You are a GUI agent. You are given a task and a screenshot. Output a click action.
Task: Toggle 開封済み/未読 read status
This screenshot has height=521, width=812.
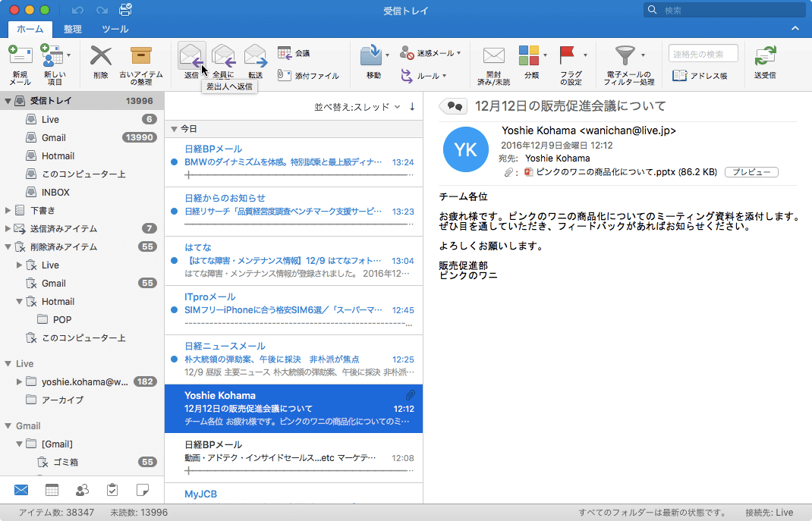(x=493, y=64)
